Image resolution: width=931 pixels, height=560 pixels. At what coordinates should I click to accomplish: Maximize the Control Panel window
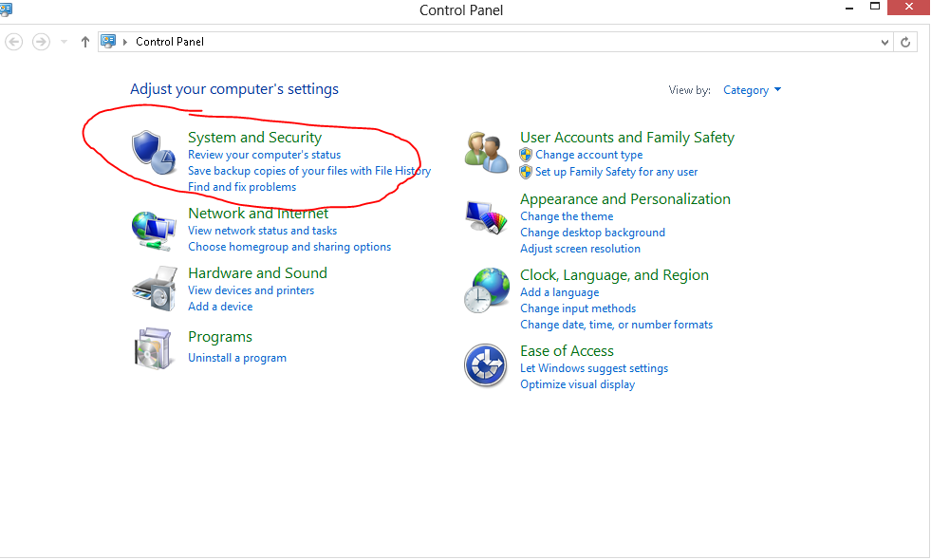[875, 8]
